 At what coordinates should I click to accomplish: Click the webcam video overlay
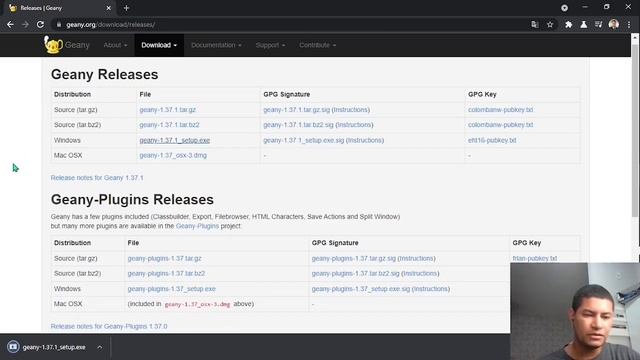575,311
